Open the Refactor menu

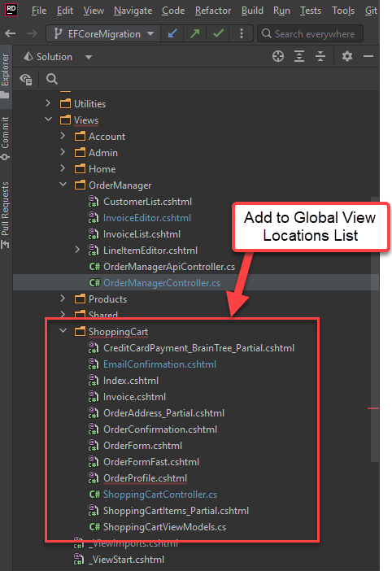click(x=213, y=11)
